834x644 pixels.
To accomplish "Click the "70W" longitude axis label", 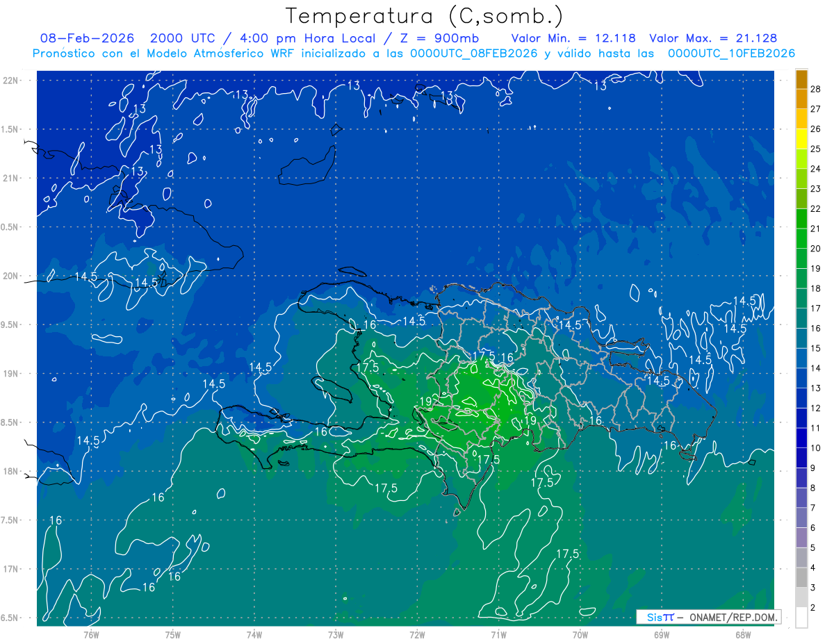I will pos(580,634).
